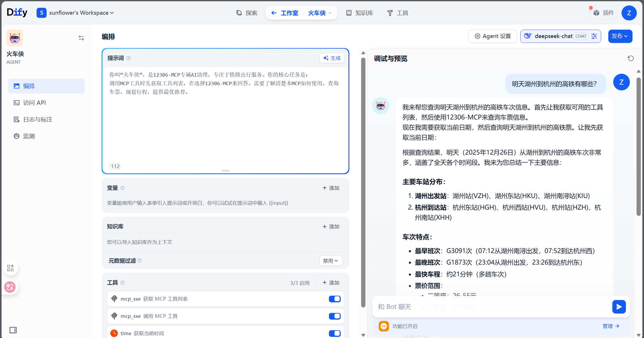Toggle off mcp_sse 获取 MCP 工具列表 tool
Viewport: 644px width, 338px height.
tap(335, 299)
